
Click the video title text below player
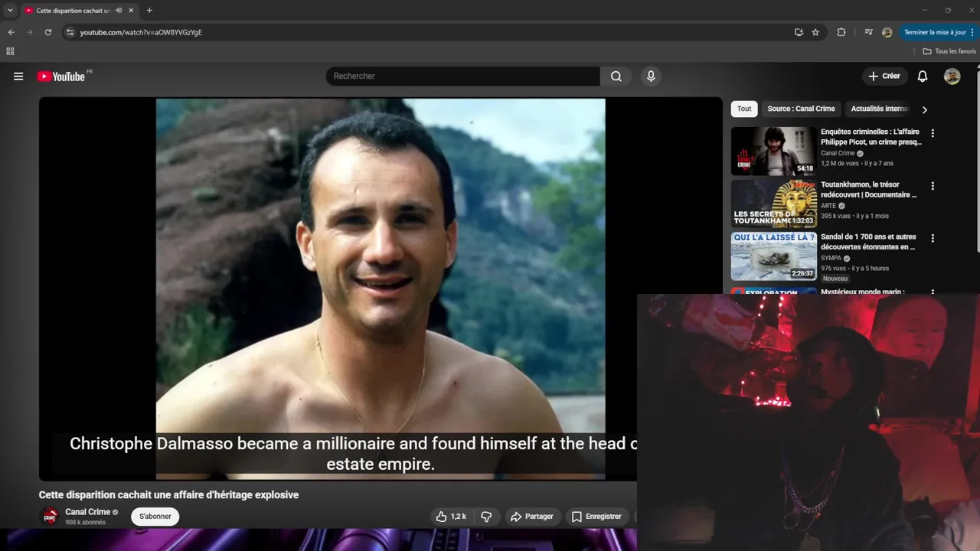(x=168, y=495)
